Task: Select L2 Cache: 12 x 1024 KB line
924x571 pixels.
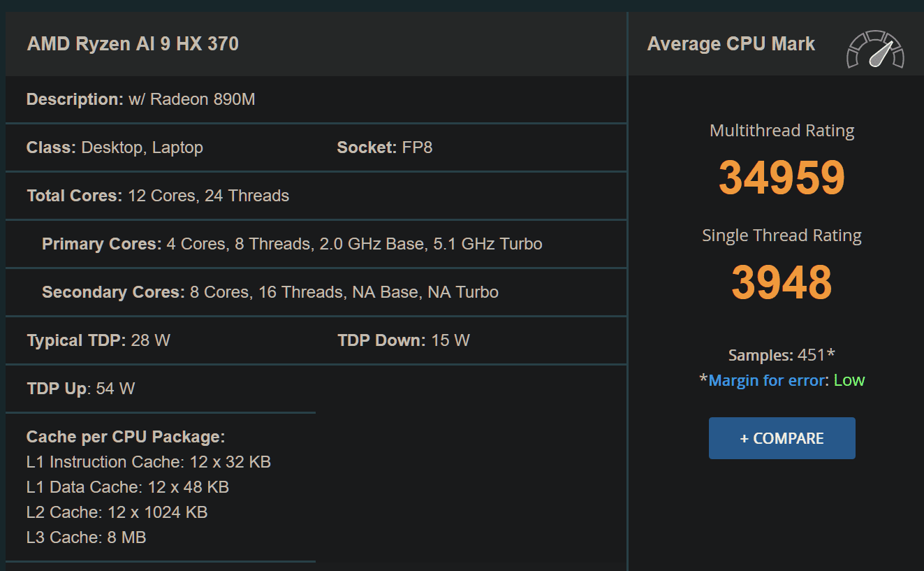Action: coord(117,512)
